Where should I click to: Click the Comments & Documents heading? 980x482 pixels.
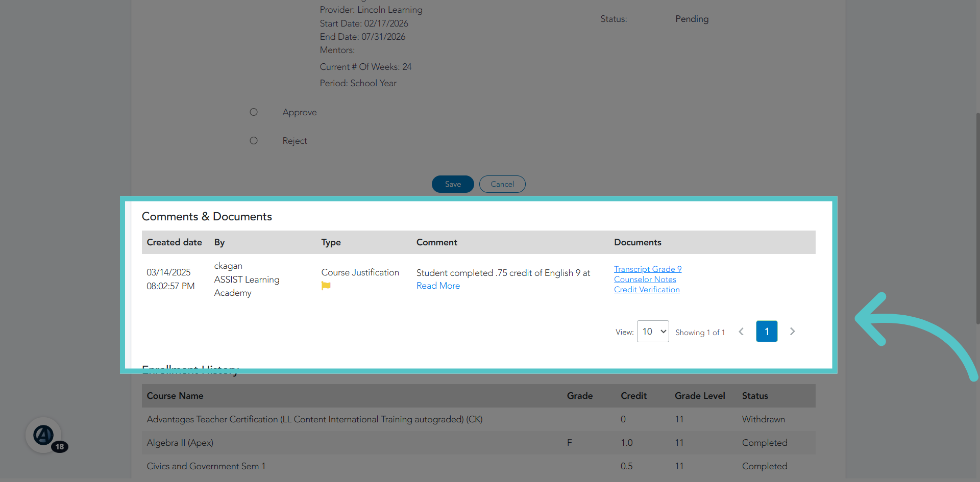207,216
